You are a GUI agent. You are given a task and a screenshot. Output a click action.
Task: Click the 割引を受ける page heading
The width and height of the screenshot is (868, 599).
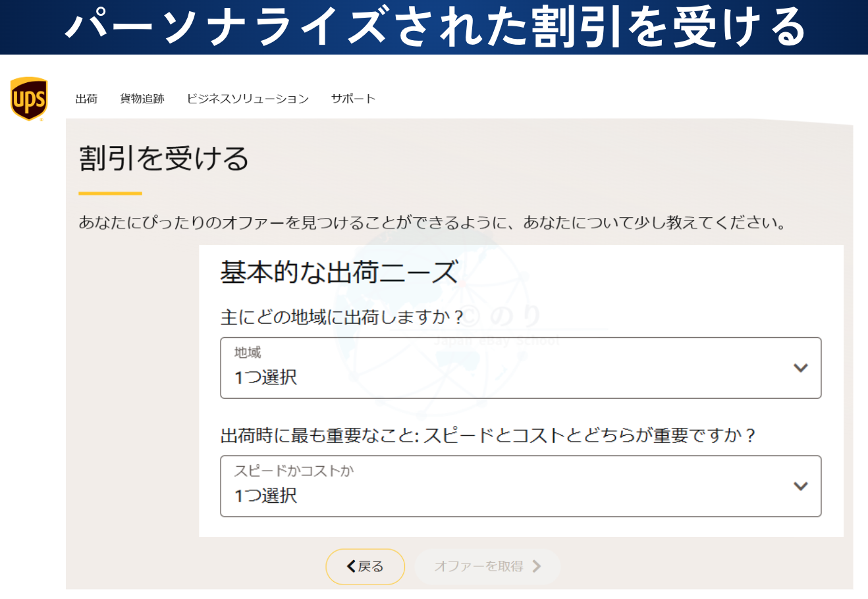(x=164, y=159)
